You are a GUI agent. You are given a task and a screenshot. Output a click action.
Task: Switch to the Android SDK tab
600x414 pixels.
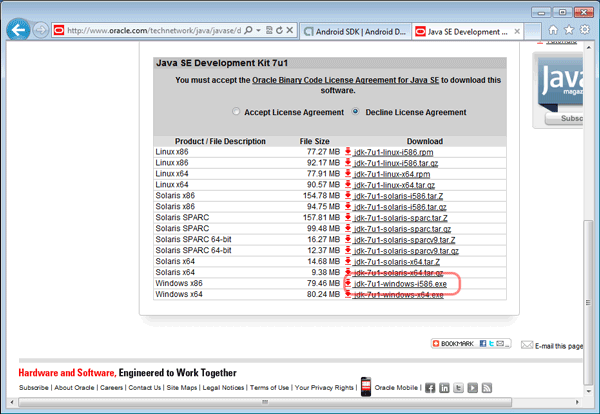click(x=355, y=32)
